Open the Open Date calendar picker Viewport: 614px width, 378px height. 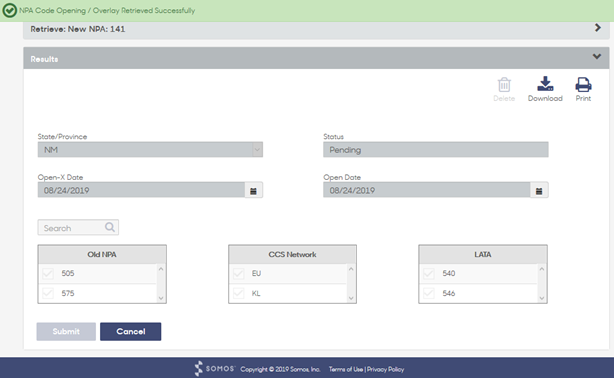click(x=539, y=191)
